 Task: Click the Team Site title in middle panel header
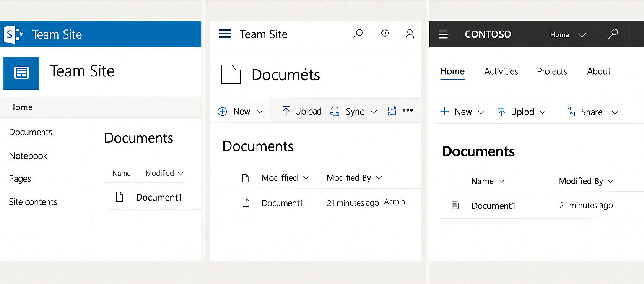click(x=264, y=34)
